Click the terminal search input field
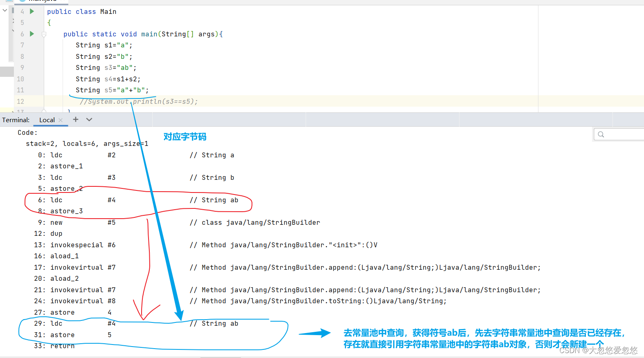 [619, 134]
